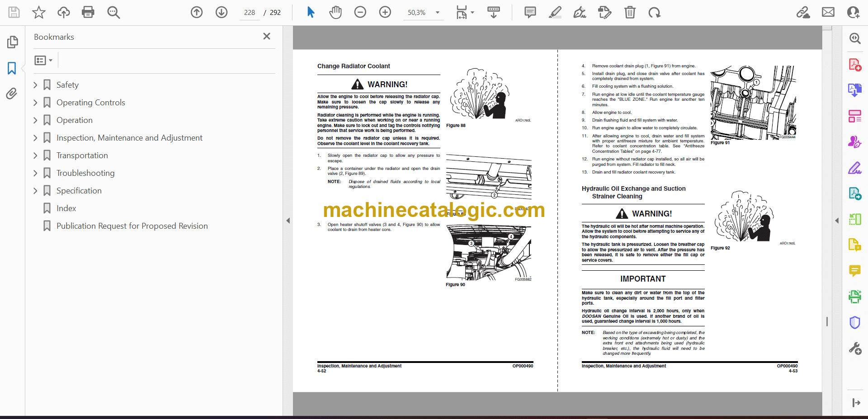
Task: Close the Bookmarks panel
Action: pos(267,37)
